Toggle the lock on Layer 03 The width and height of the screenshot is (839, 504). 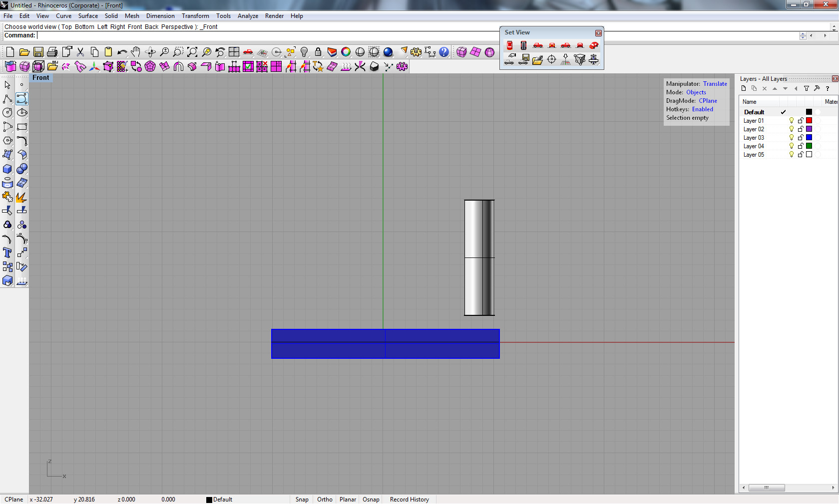(800, 138)
